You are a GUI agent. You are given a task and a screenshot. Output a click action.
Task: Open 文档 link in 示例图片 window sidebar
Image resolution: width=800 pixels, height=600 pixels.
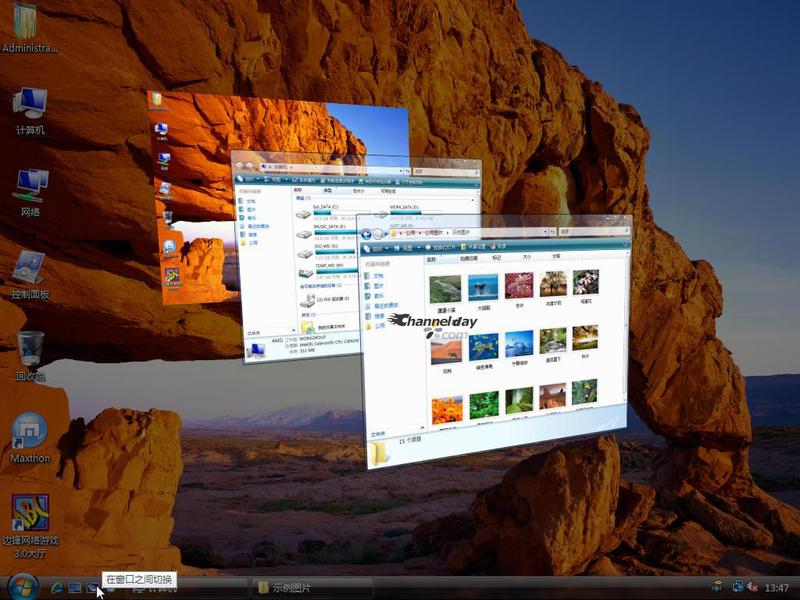(x=374, y=276)
